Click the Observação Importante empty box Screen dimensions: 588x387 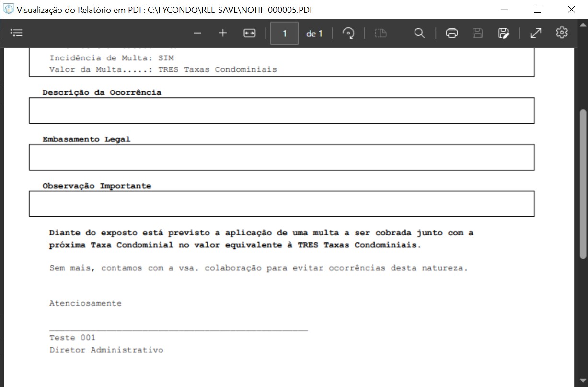(x=281, y=204)
